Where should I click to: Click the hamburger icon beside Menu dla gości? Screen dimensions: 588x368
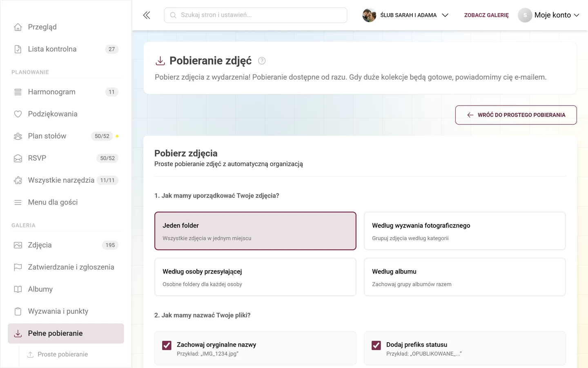18,202
